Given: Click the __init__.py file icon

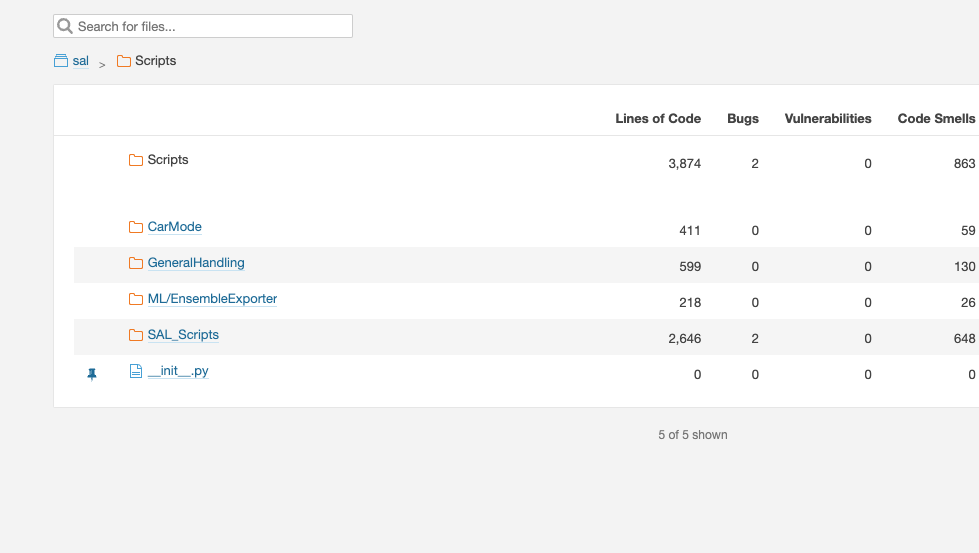Looking at the screenshot, I should (136, 371).
